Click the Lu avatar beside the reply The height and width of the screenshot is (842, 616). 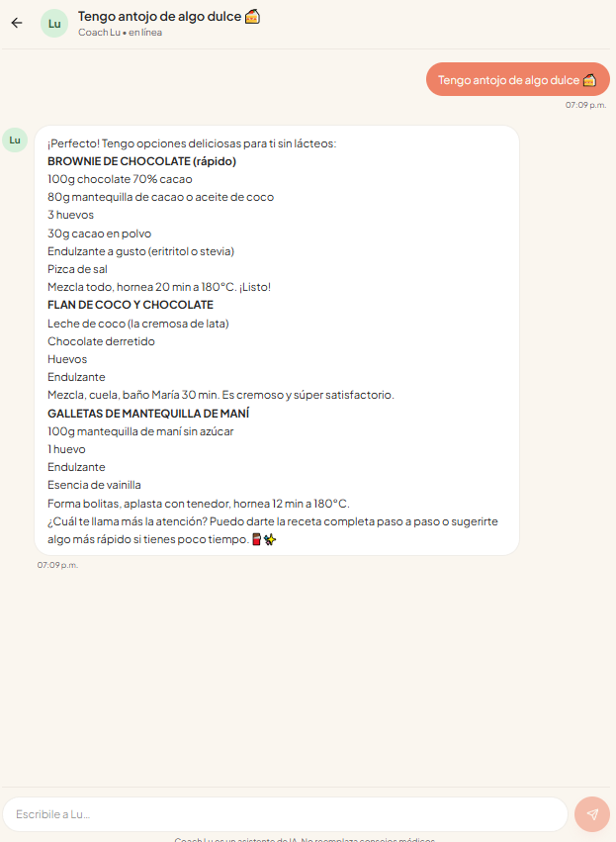click(15, 140)
